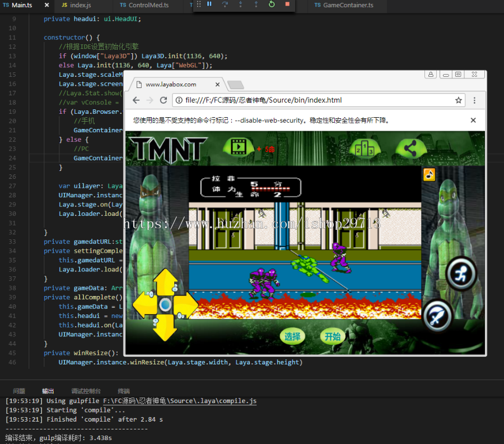Click the Step Into debug icon
Image resolution: width=504 pixels, height=444 pixels.
[240, 4]
